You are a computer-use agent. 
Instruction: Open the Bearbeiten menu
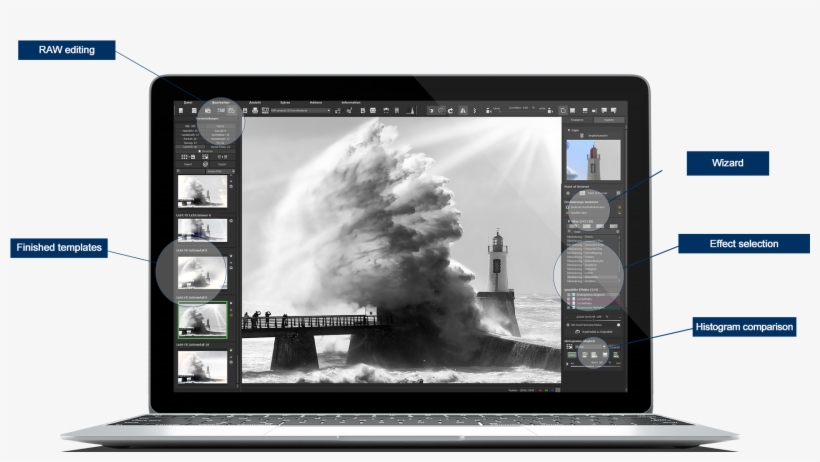point(221,103)
